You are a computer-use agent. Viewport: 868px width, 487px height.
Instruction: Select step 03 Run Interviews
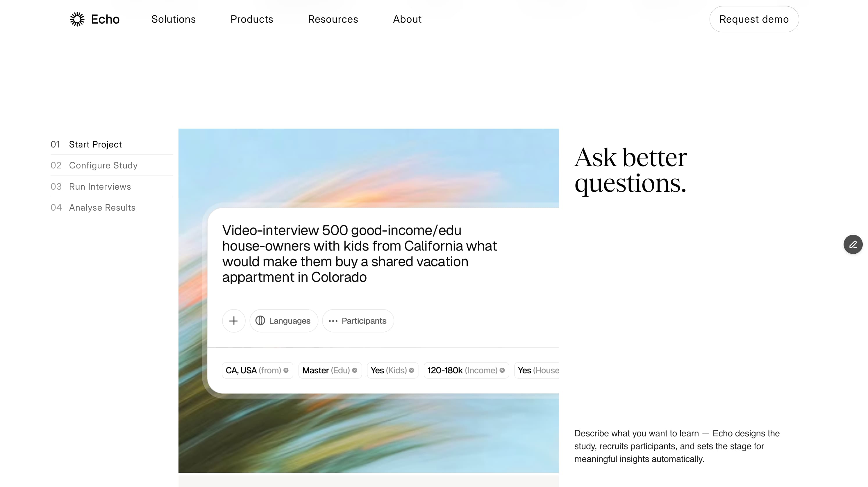pos(100,186)
